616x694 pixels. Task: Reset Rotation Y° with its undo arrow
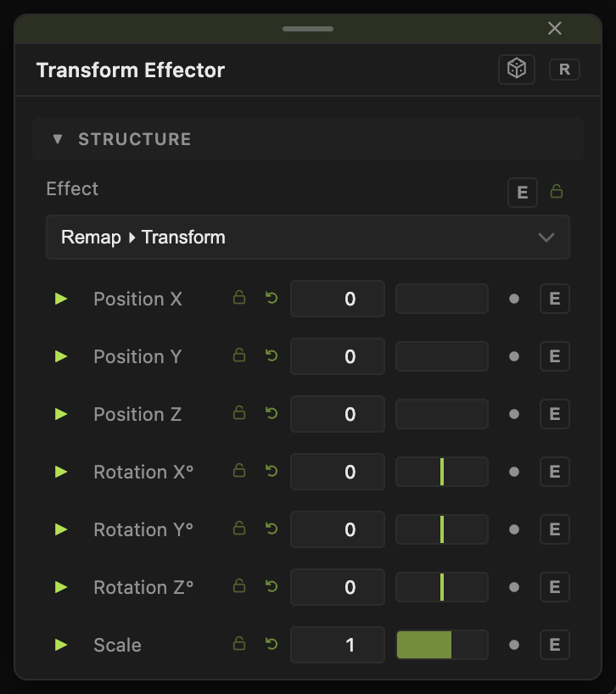tap(272, 529)
